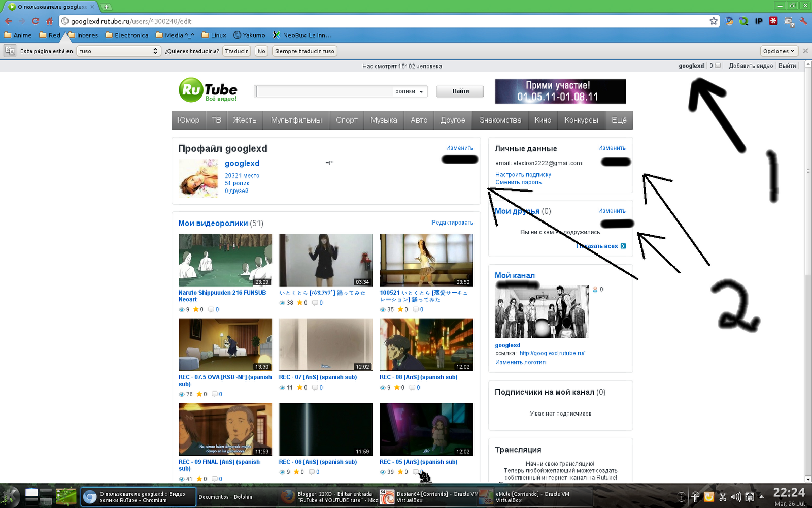Open the 'Opciones' dropdown in the translate bar

tap(779, 51)
